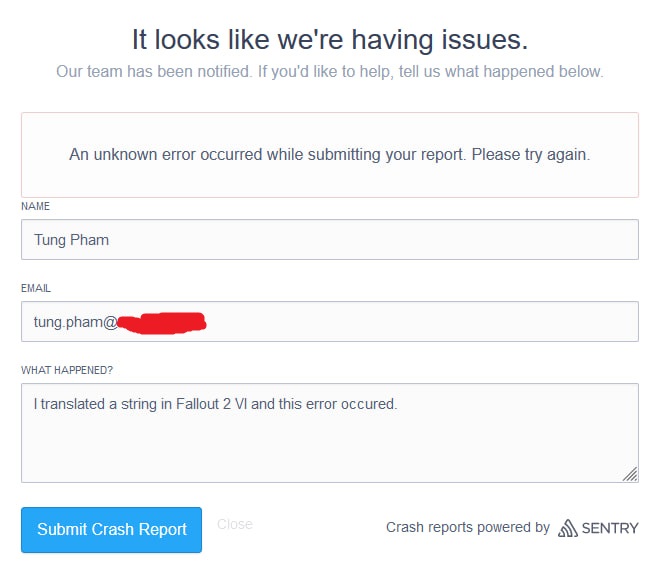
Task: Click the textarea resize grip icon
Action: pos(630,474)
